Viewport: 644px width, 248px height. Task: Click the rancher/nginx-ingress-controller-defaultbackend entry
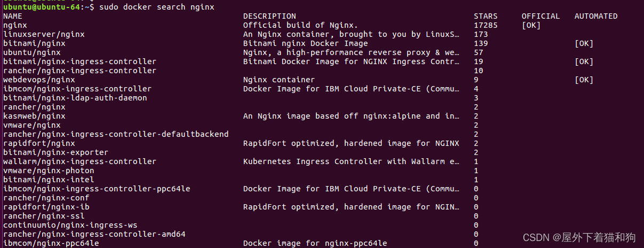[116, 134]
